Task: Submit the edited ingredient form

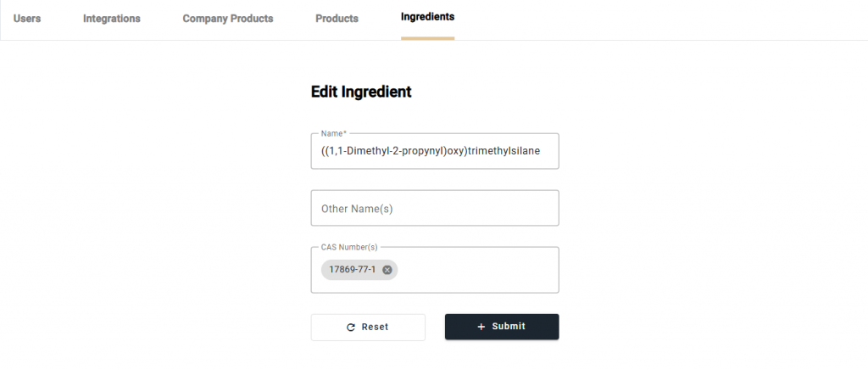Action: 502,327
